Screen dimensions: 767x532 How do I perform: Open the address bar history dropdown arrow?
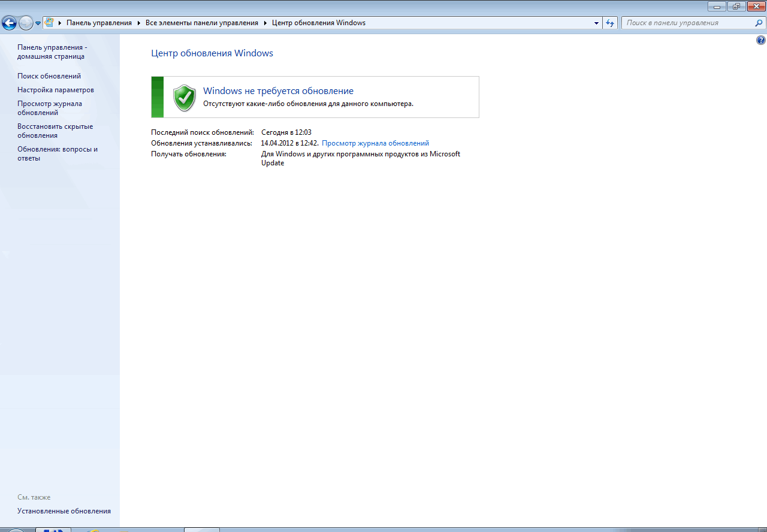pos(596,23)
